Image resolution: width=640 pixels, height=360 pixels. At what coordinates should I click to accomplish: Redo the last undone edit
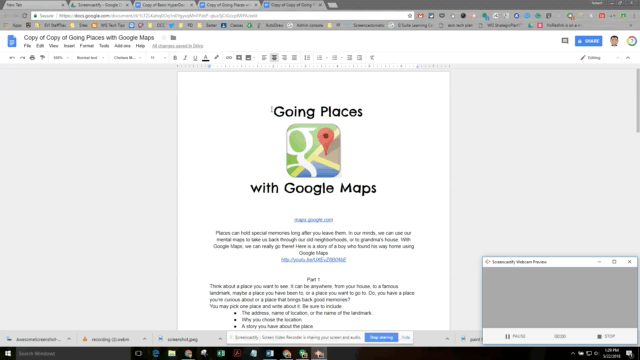coord(22,58)
